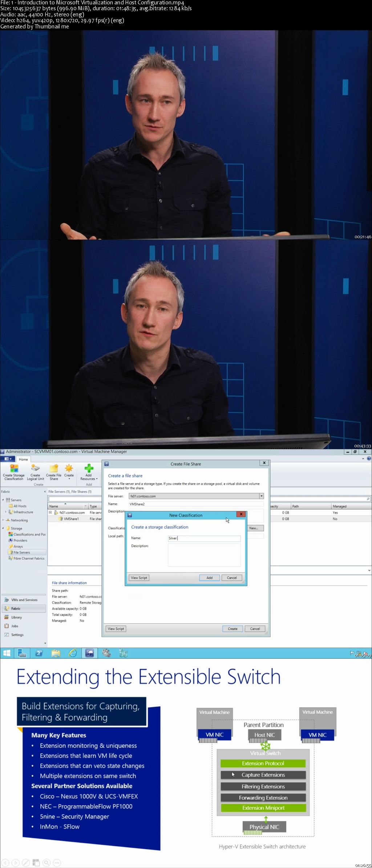Open Internet Explorer from taskbar
372x868 pixels.
pos(73,653)
